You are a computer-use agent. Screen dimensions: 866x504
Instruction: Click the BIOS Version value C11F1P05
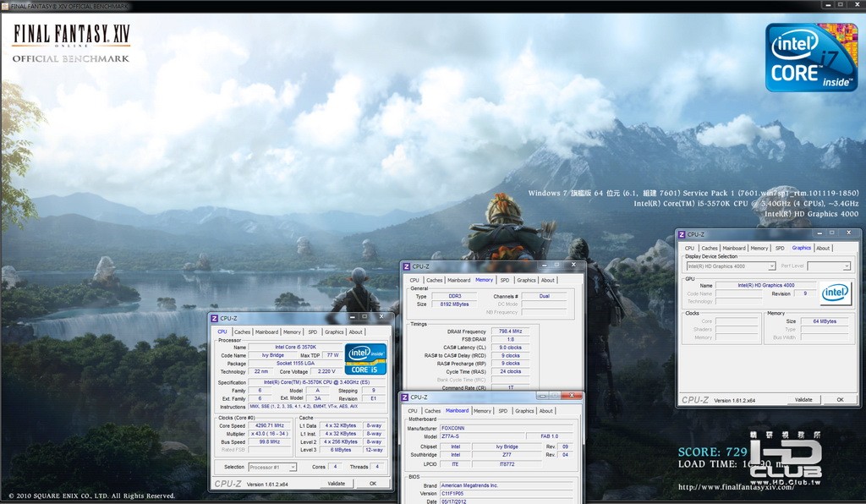[x=507, y=494]
